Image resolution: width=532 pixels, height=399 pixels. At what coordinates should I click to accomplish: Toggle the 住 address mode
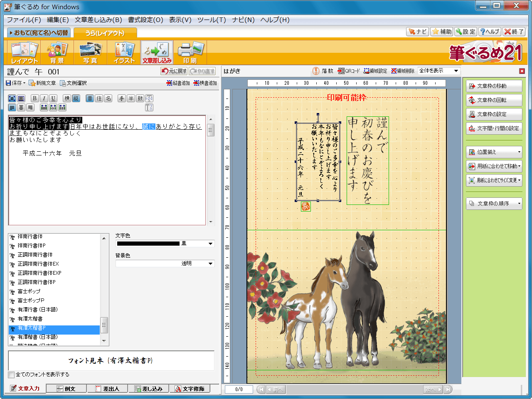pos(99,99)
